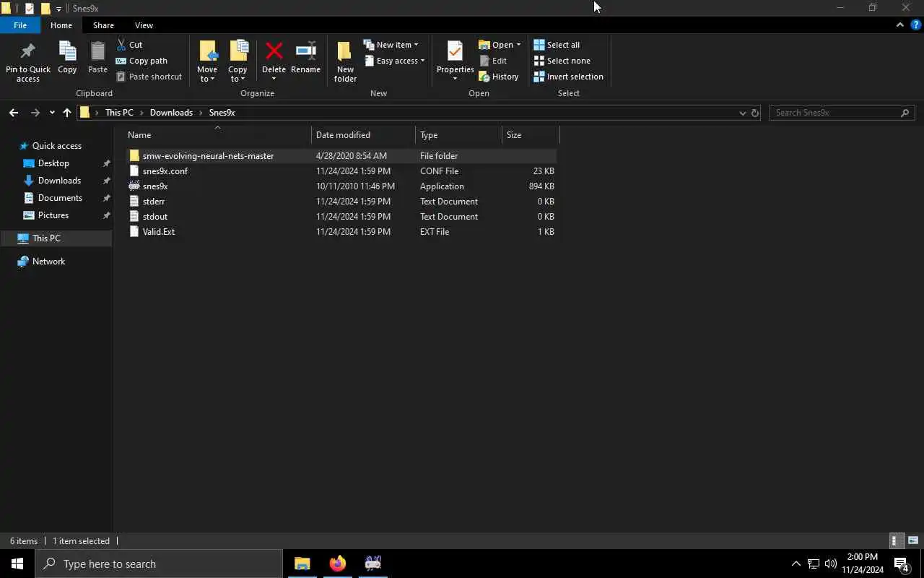Click This PC in address bar
The image size is (924, 578).
click(119, 113)
